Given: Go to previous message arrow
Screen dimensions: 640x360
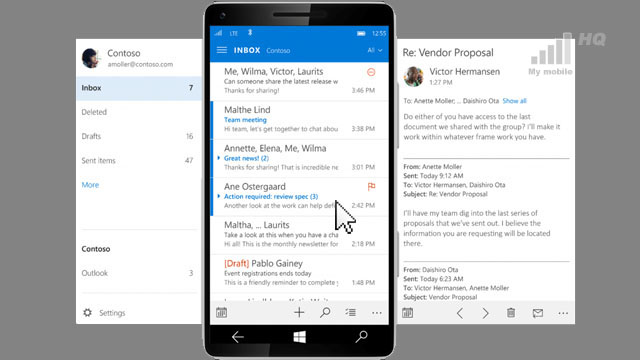Looking at the screenshot, I should pos(460,313).
